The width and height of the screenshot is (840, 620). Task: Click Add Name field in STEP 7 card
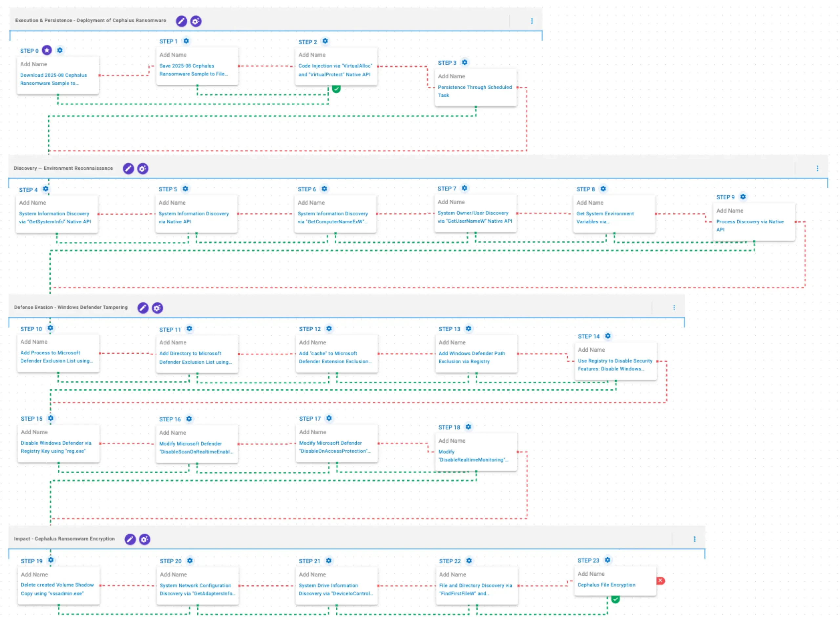point(451,202)
